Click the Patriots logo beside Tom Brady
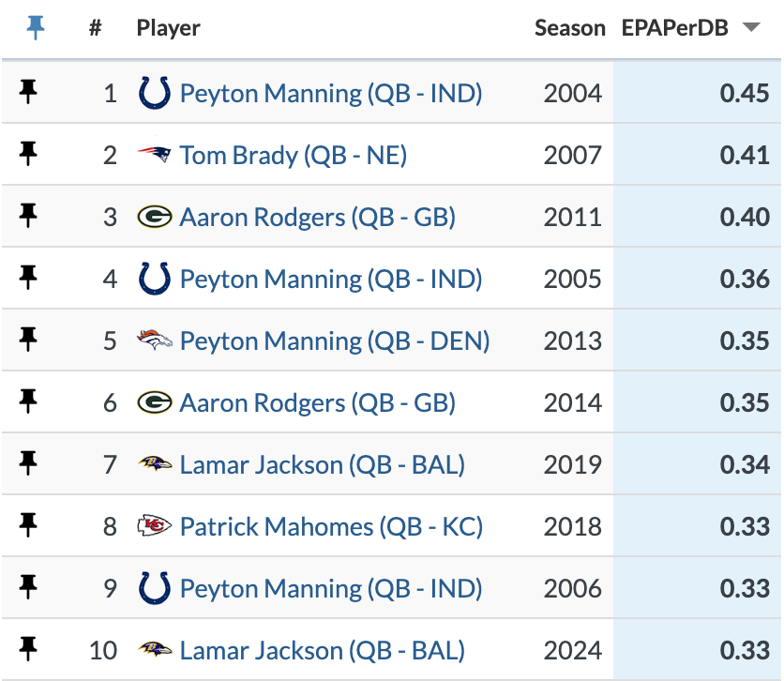This screenshot has height=681, width=784. [154, 155]
